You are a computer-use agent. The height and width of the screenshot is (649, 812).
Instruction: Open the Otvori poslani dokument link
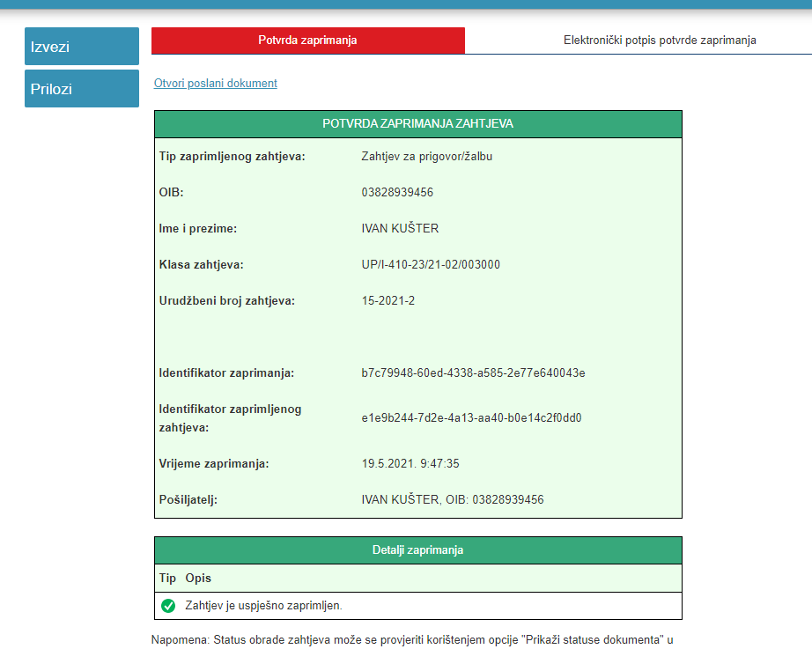[215, 83]
